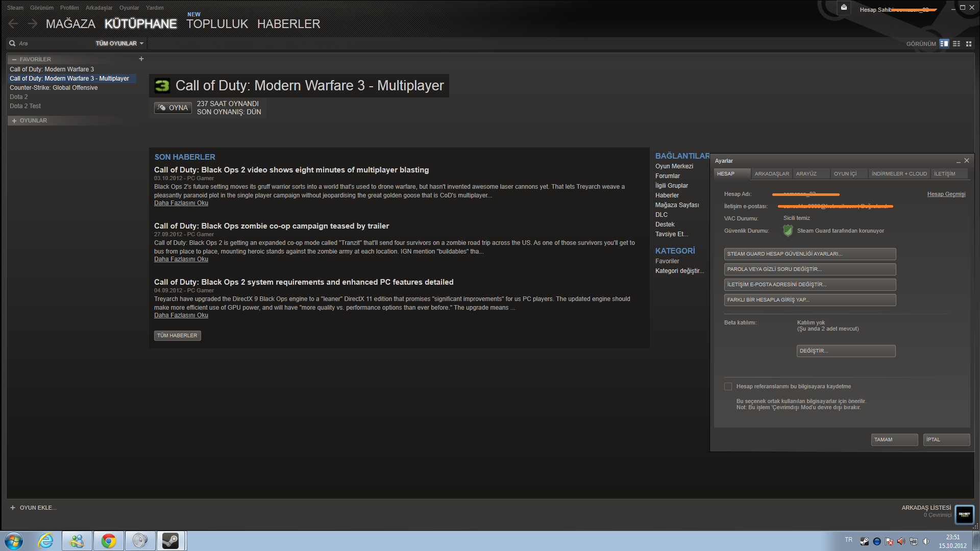Viewport: 980px width, 551px height.
Task: Select Counter-Strike: Global Offensive in library
Action: [54, 88]
